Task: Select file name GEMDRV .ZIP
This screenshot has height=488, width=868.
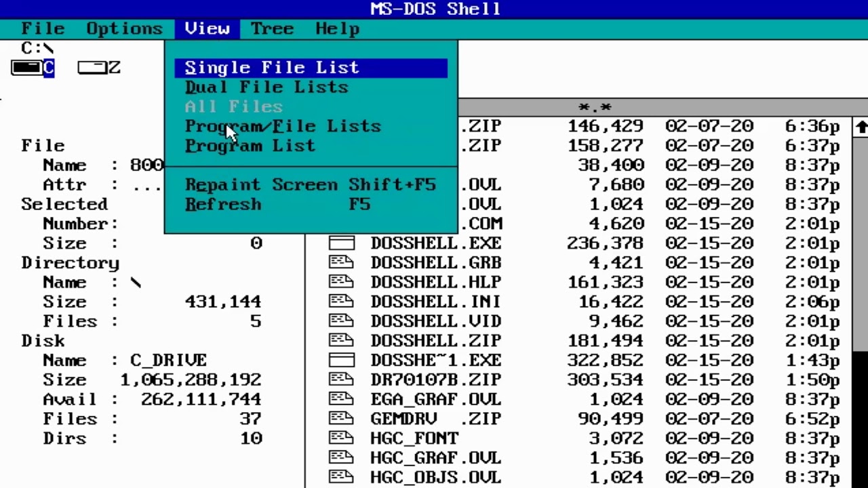Action: tap(436, 420)
